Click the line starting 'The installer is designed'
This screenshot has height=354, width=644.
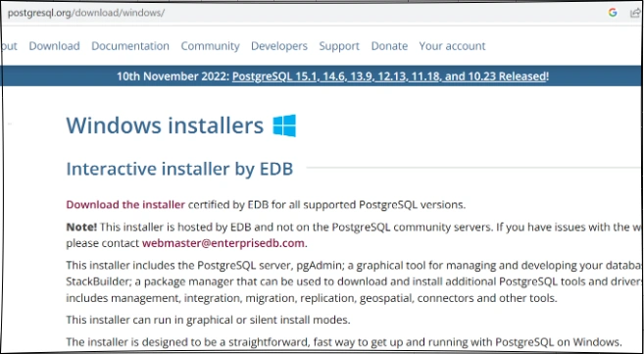(344, 341)
